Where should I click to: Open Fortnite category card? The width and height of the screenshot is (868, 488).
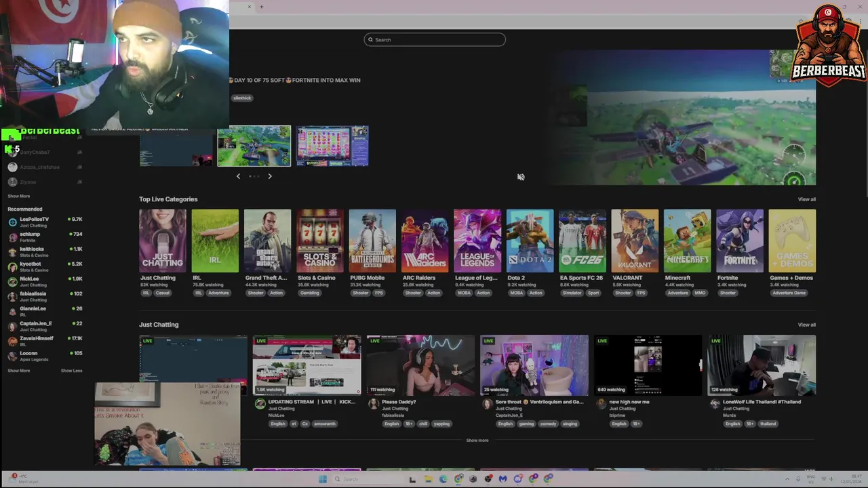(x=740, y=241)
